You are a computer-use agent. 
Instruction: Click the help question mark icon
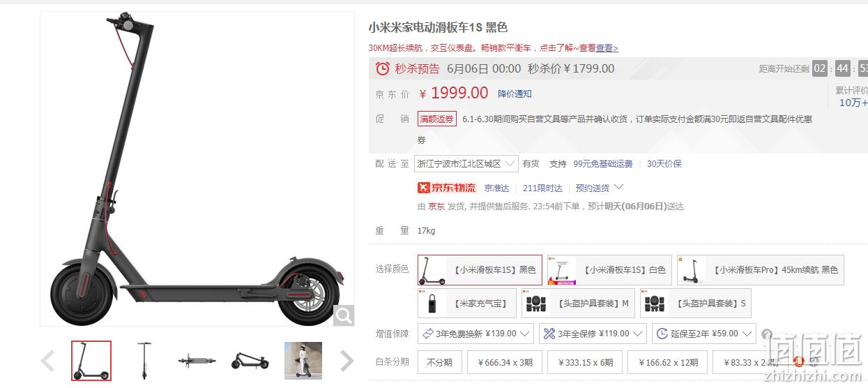767,334
